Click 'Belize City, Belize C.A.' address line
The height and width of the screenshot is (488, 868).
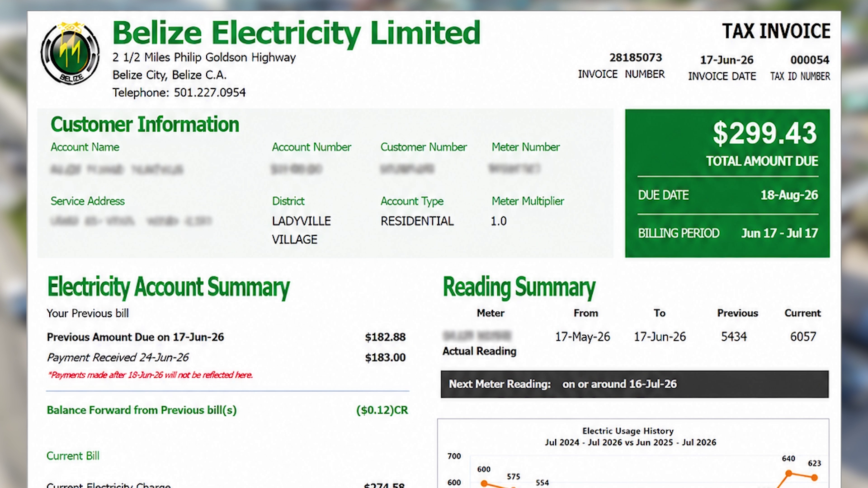tap(170, 75)
